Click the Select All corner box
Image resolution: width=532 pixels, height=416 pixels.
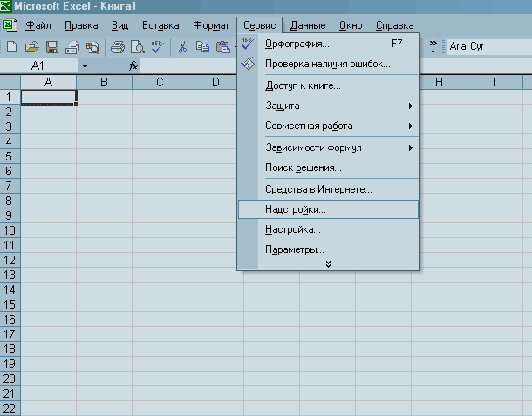[x=10, y=82]
